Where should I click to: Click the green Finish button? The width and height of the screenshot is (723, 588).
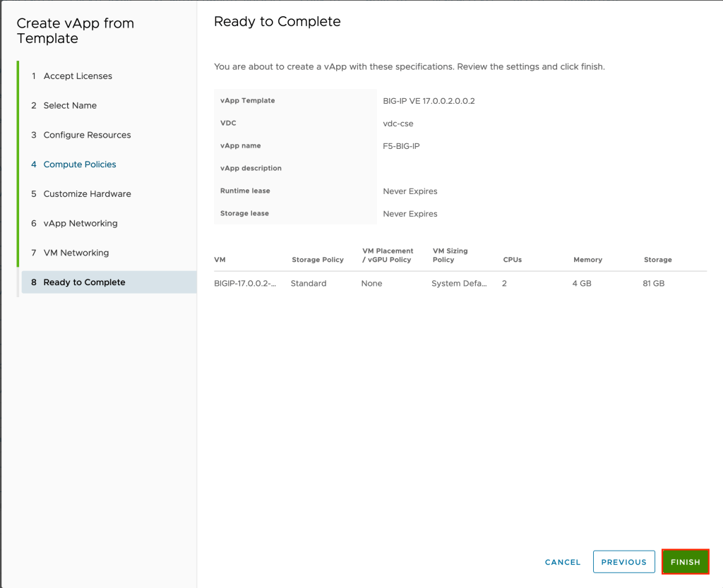point(685,562)
